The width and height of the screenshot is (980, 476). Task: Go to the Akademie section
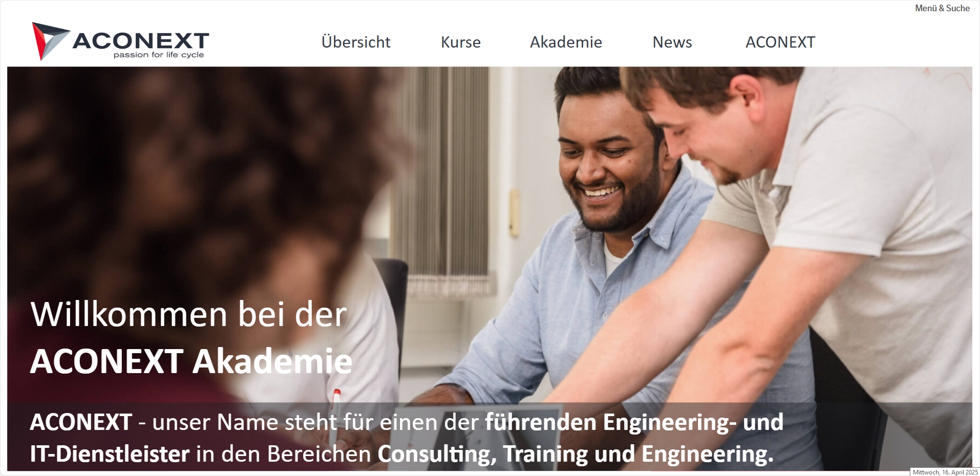566,42
